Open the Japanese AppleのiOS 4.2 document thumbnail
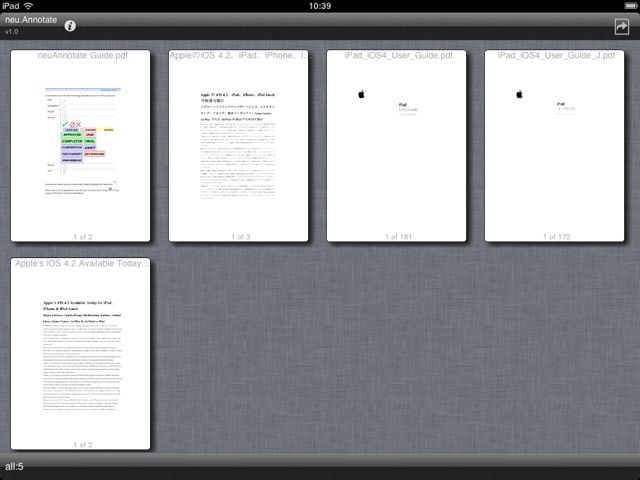Image resolution: width=640 pixels, height=480 pixels. [238, 146]
